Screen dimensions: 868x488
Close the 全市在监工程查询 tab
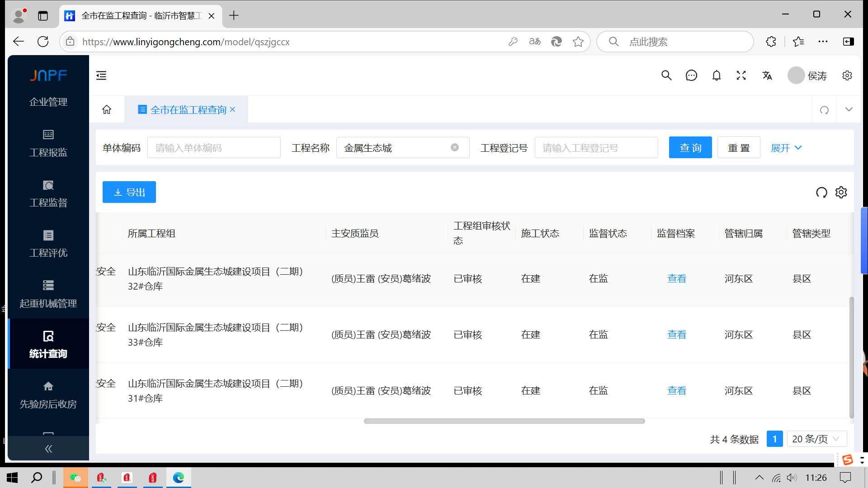tap(232, 109)
